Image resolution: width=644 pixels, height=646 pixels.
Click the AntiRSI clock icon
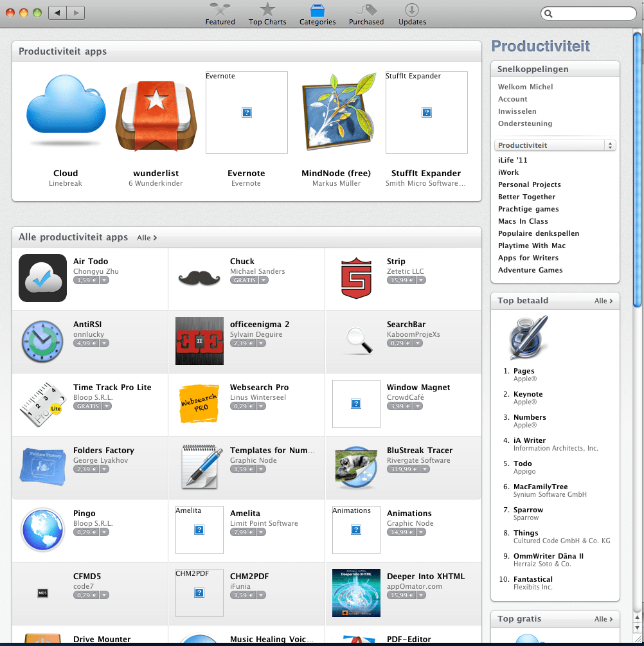click(x=42, y=341)
